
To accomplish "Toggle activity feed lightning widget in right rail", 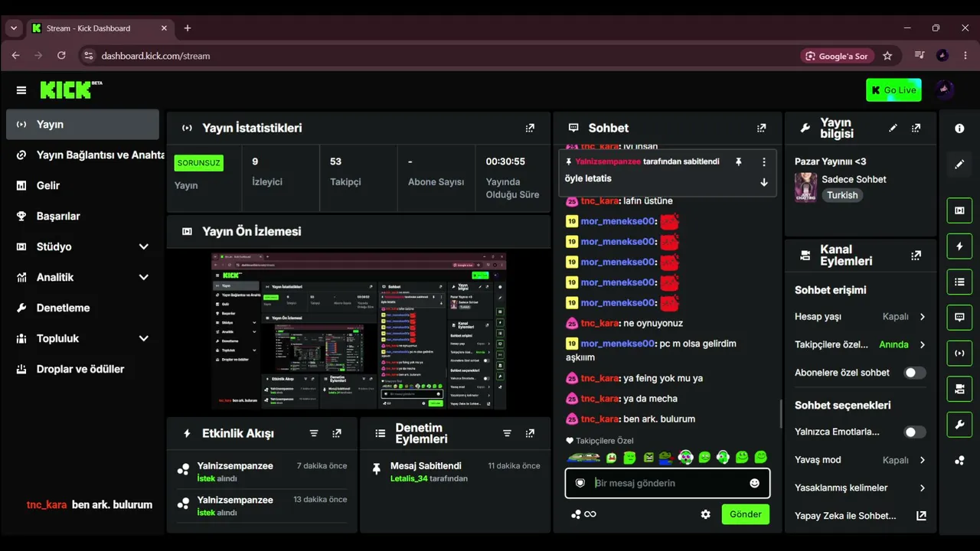I will click(x=959, y=246).
